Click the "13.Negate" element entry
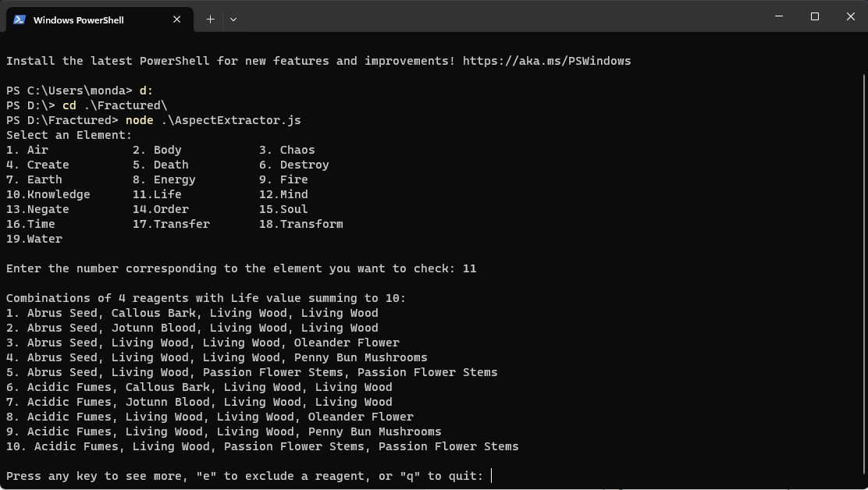Screen dimensions: 868x490 [37, 209]
